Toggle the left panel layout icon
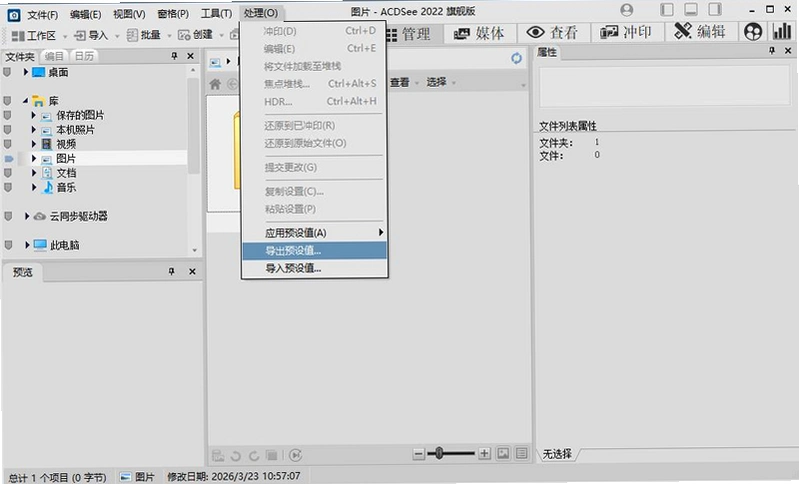799x484 pixels. tap(667, 10)
